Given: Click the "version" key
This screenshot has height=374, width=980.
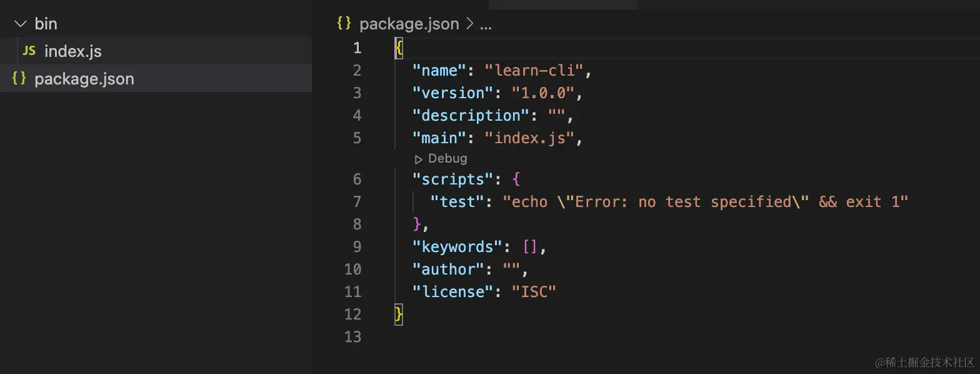Looking at the screenshot, I should (453, 93).
